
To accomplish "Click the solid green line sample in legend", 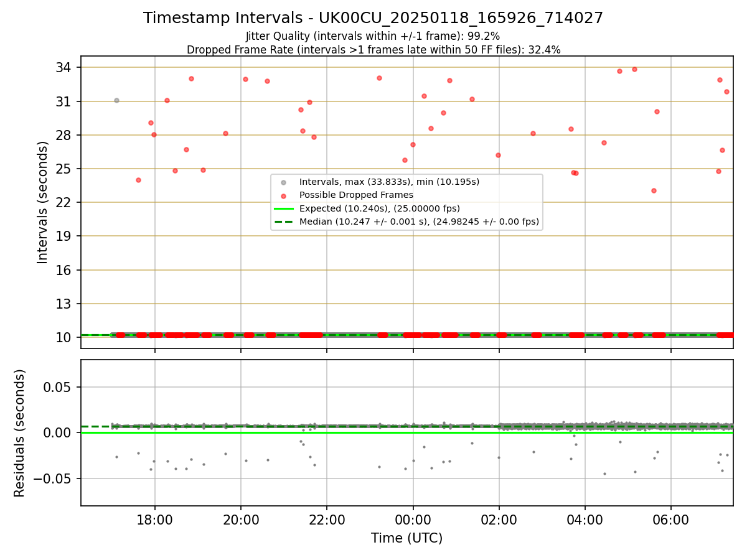I will tap(283, 208).
